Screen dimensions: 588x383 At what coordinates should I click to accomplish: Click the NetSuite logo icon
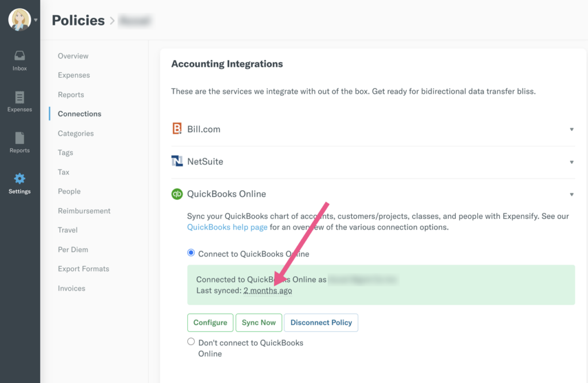pos(177,161)
